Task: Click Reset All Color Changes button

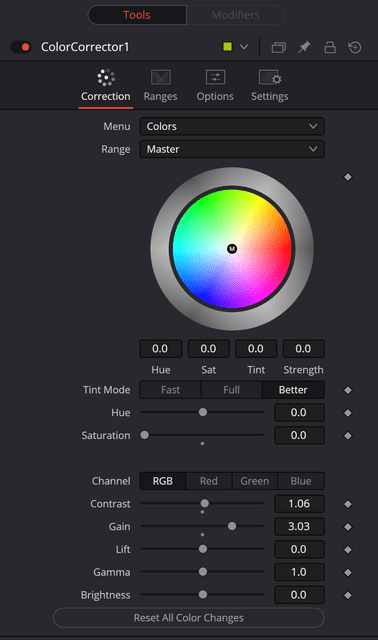Action: (189, 618)
